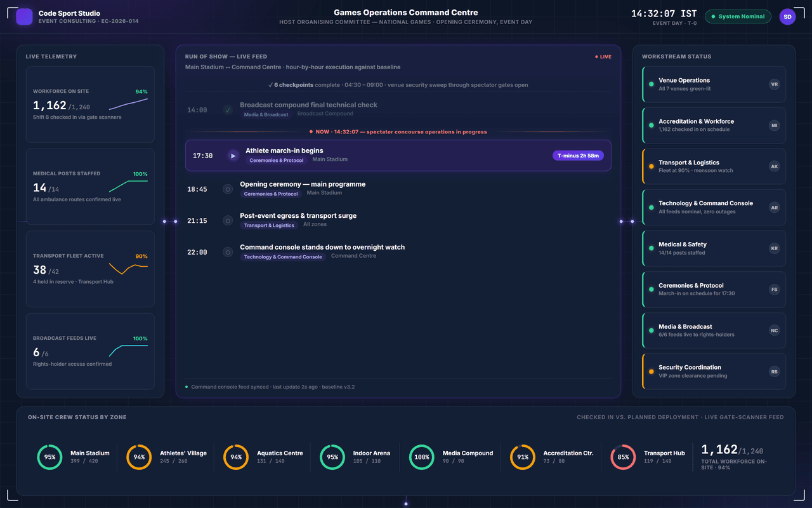This screenshot has width=812, height=508.
Task: Click the AK avatar on Transport & Logistics
Action: [x=774, y=166]
